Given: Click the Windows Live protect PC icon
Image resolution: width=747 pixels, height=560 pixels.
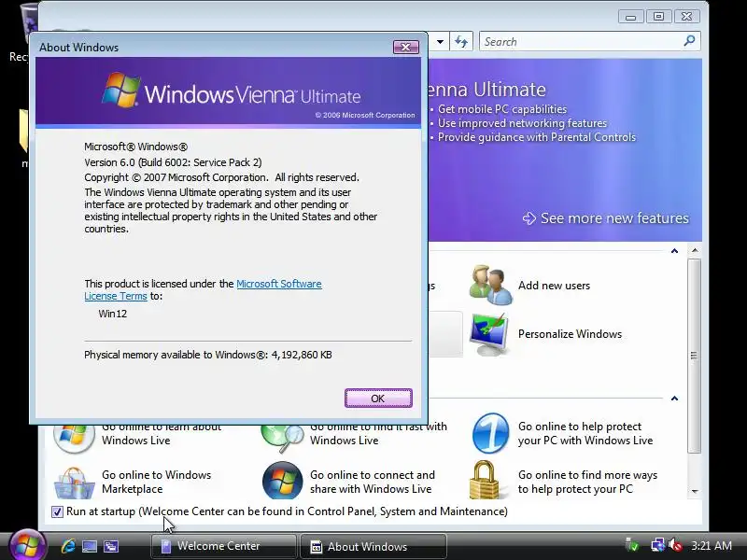Looking at the screenshot, I should pyautogui.click(x=490, y=433).
